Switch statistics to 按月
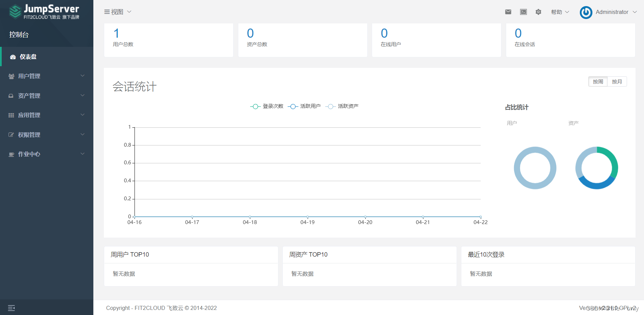The height and width of the screenshot is (315, 644). 617,81
